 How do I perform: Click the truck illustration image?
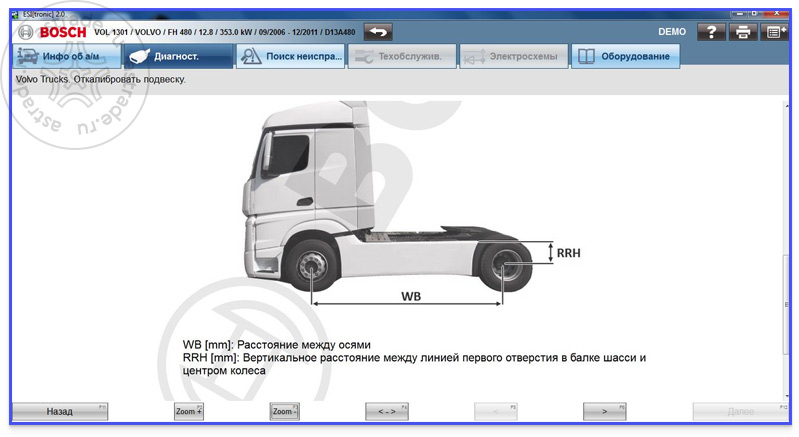click(387, 199)
